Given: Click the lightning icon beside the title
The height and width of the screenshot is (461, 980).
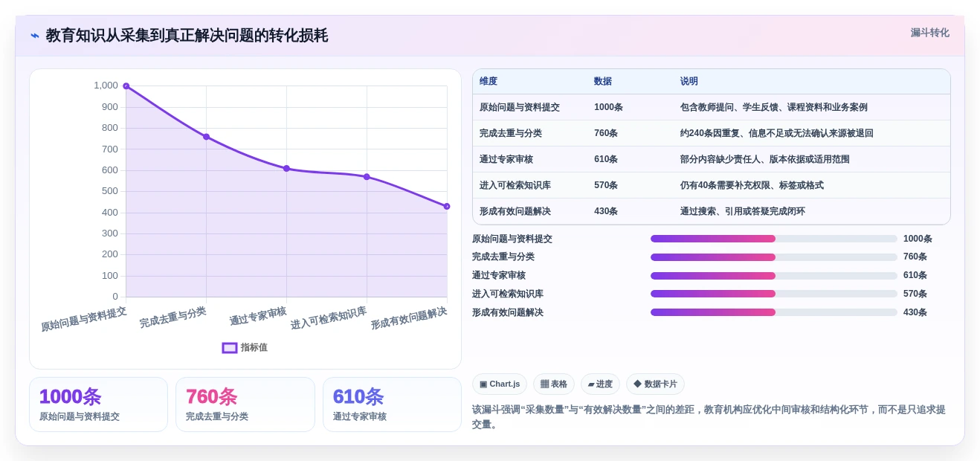Looking at the screenshot, I should pos(34,36).
